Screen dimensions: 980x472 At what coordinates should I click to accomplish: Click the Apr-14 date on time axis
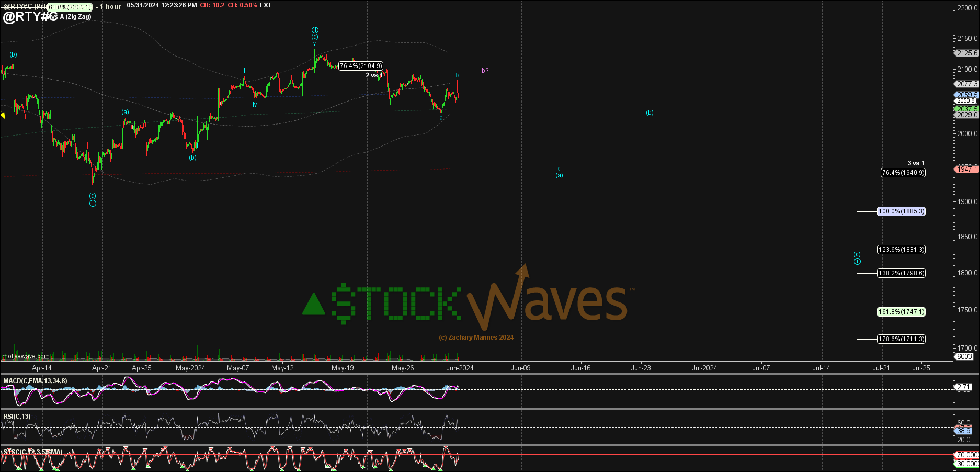(x=42, y=368)
